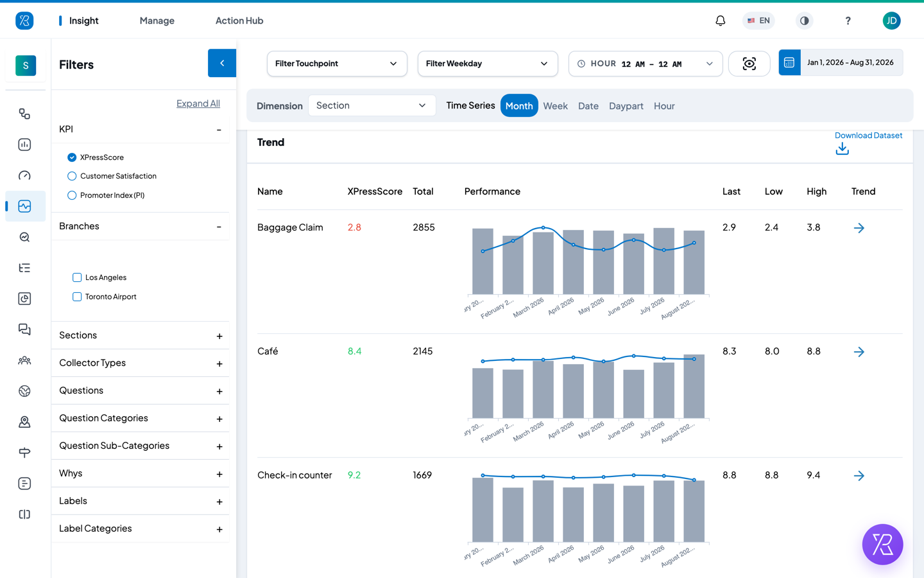
Task: Open the globe sidebar icon
Action: (24, 391)
